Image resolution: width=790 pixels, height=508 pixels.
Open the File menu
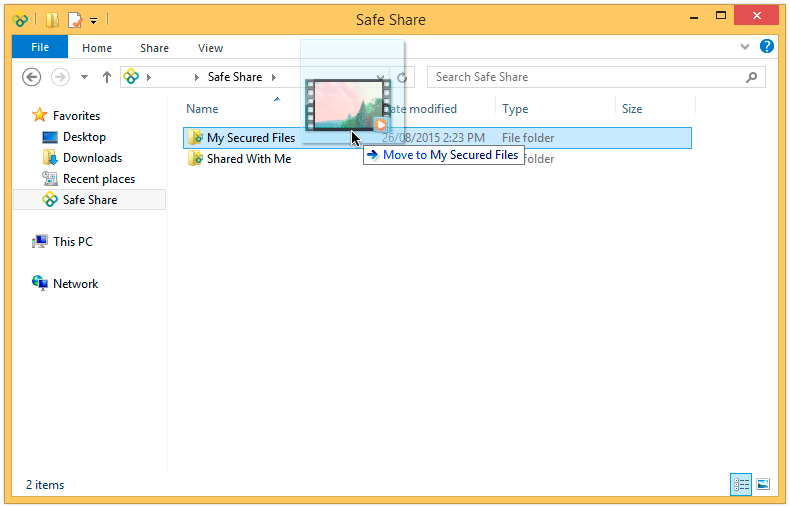(40, 47)
